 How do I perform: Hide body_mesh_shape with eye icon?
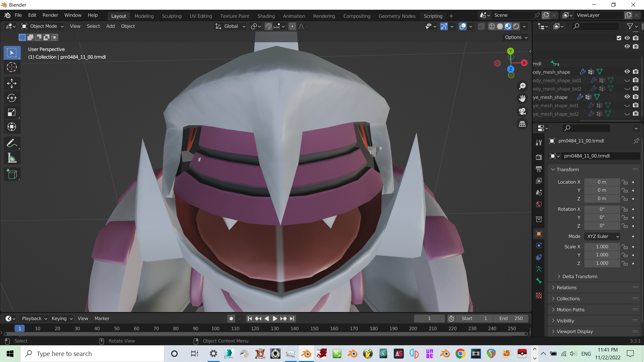(x=627, y=72)
